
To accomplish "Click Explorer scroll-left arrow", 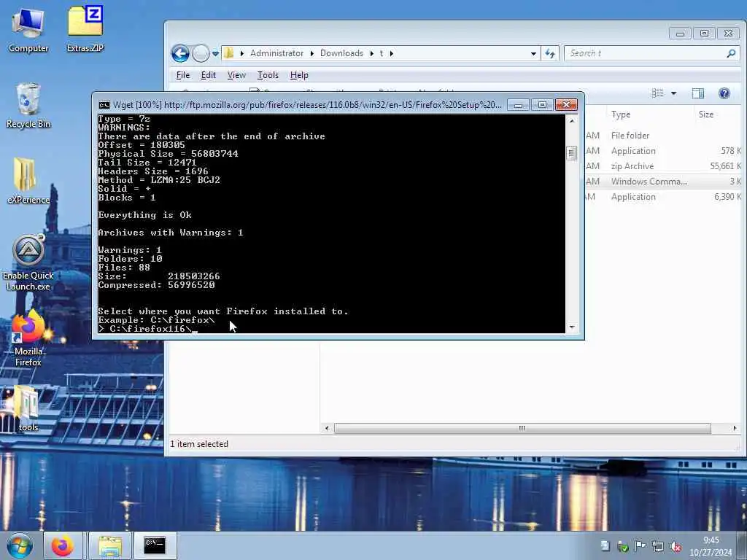I will point(327,428).
